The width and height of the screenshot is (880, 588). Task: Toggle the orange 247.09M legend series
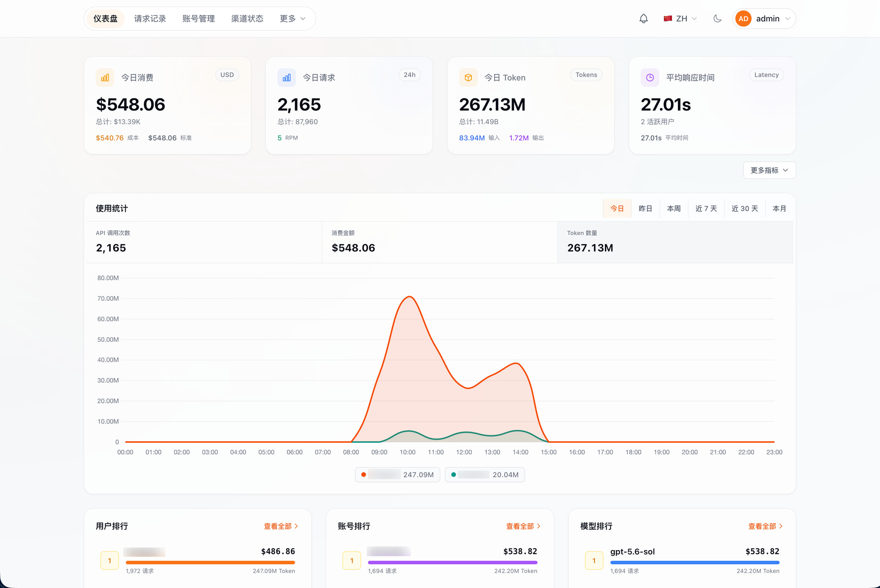tap(397, 475)
